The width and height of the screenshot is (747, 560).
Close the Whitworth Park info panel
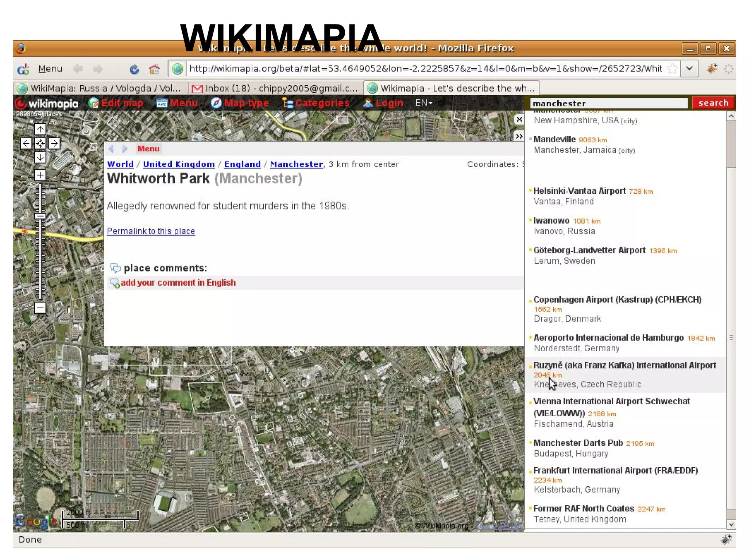[x=519, y=120]
